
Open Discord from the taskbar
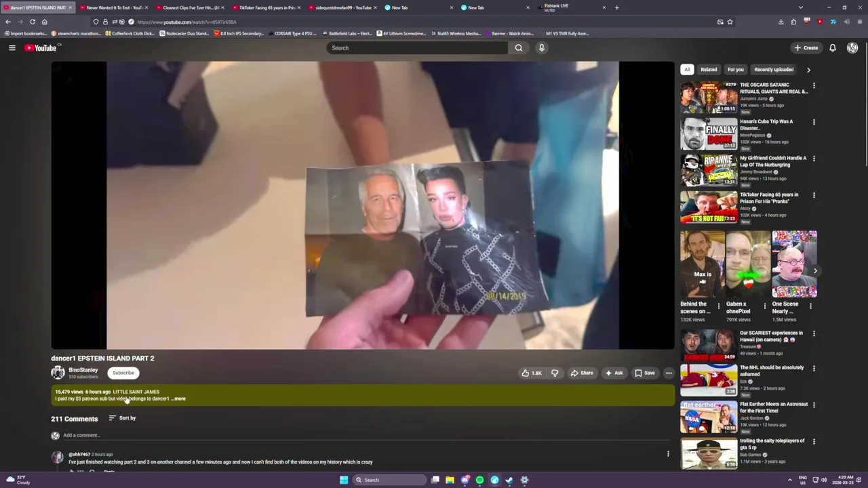465,480
